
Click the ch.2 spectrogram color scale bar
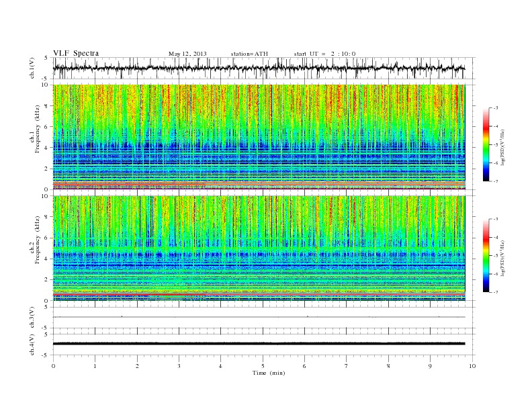coord(486,255)
